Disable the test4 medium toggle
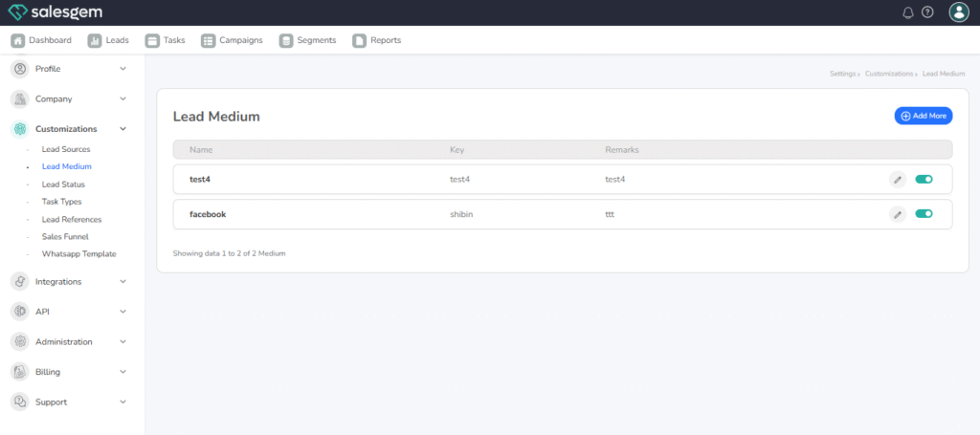The width and height of the screenshot is (980, 435). click(924, 179)
